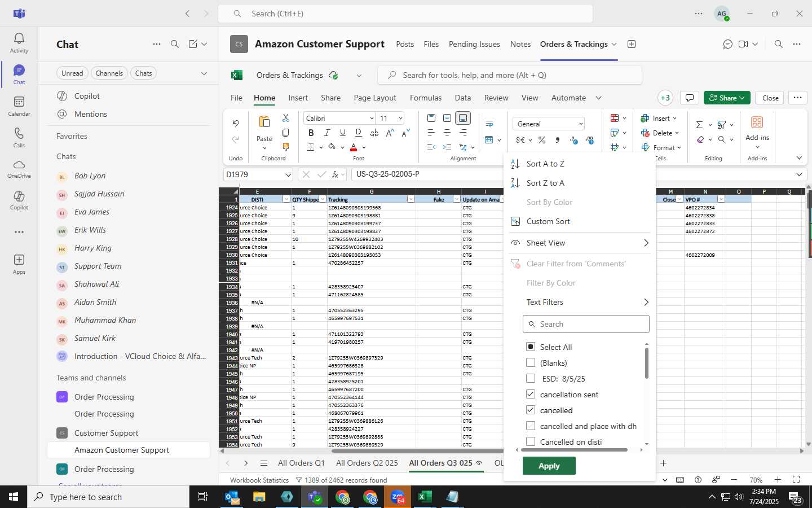Check the (Blanks) filter option
The width and height of the screenshot is (812, 508).
(531, 362)
